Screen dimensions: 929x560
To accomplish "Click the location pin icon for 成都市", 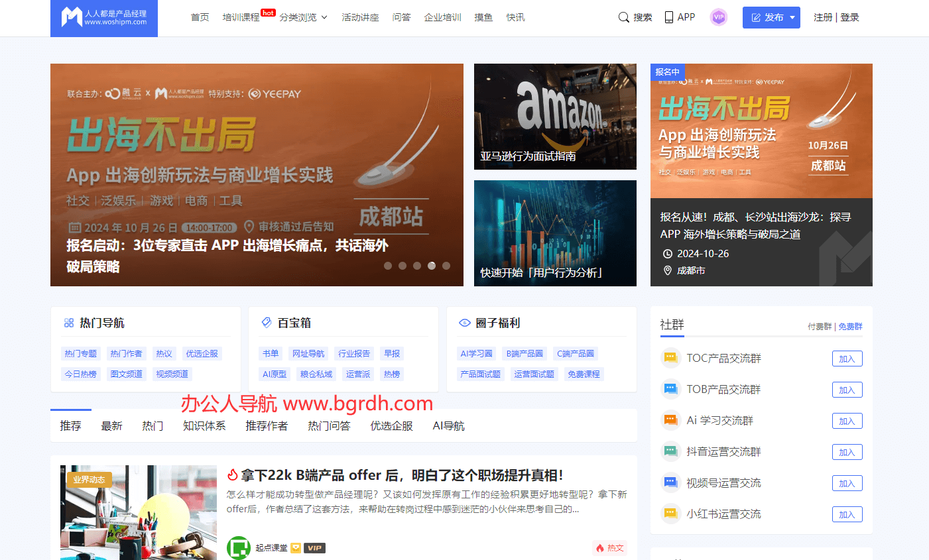I will pyautogui.click(x=667, y=270).
